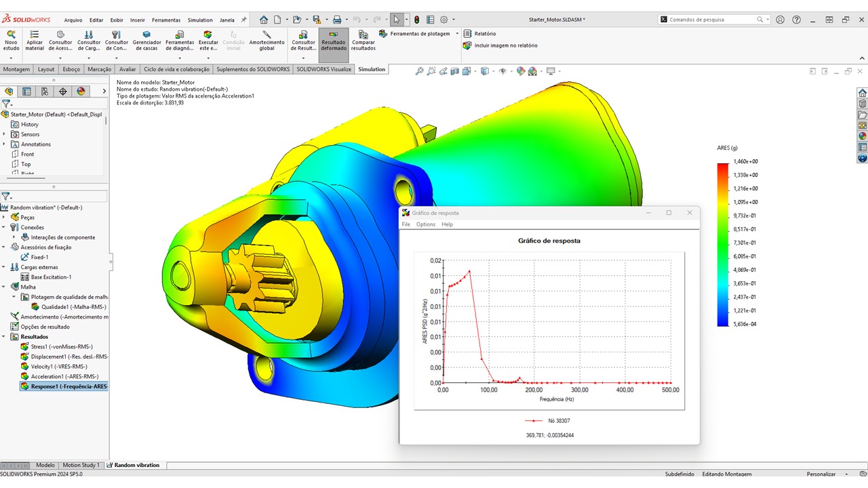Click the Save icon in the top toolbar
Screen dimensions: 868x488
(317, 20)
